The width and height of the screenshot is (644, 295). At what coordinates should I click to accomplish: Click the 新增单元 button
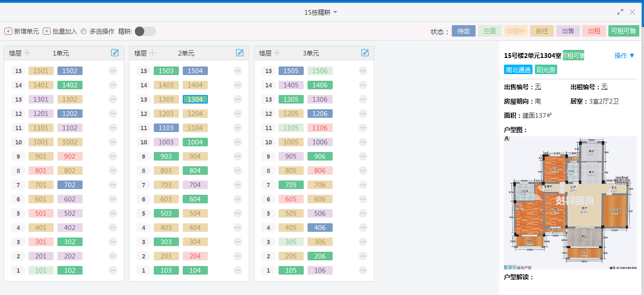(x=22, y=31)
